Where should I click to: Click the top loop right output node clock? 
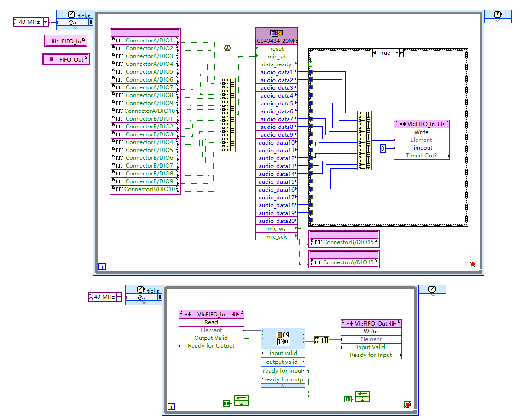pyautogui.click(x=498, y=14)
